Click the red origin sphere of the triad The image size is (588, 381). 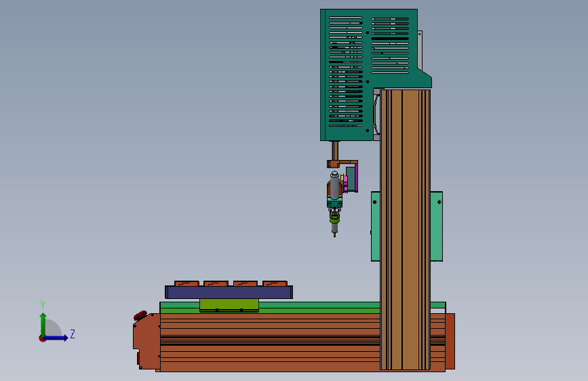tap(42, 338)
